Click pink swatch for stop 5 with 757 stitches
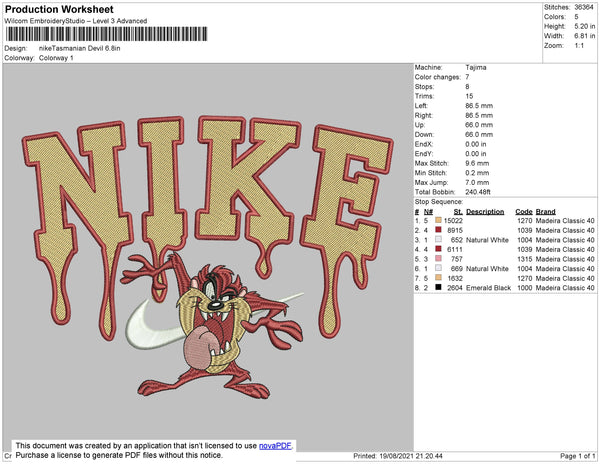The width and height of the screenshot is (600, 464). point(438,259)
